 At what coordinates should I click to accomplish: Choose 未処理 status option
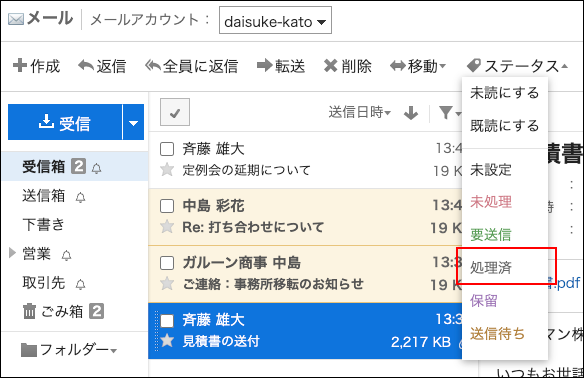491,202
